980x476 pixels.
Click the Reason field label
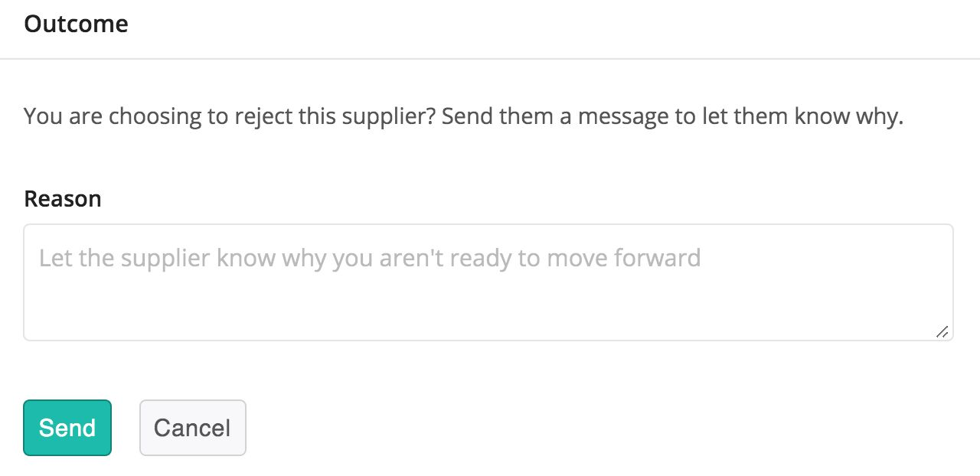coord(63,199)
